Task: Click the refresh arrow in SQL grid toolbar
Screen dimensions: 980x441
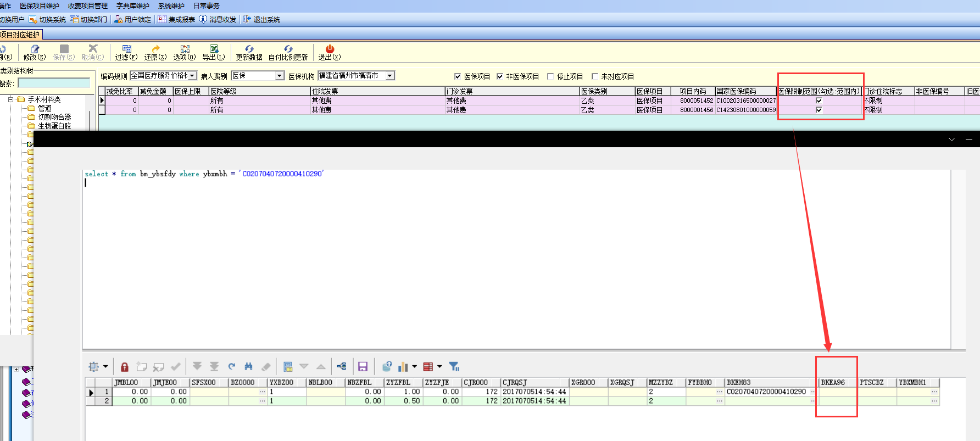Action: (232, 366)
